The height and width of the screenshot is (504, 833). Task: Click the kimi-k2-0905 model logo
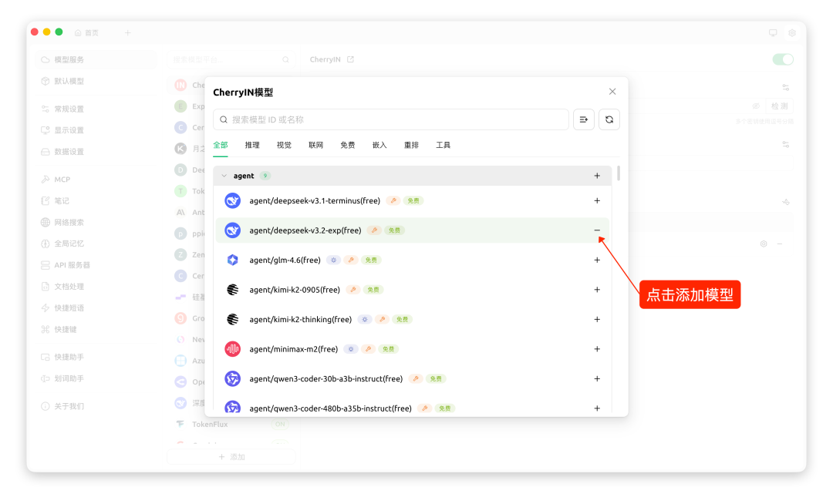coord(233,290)
